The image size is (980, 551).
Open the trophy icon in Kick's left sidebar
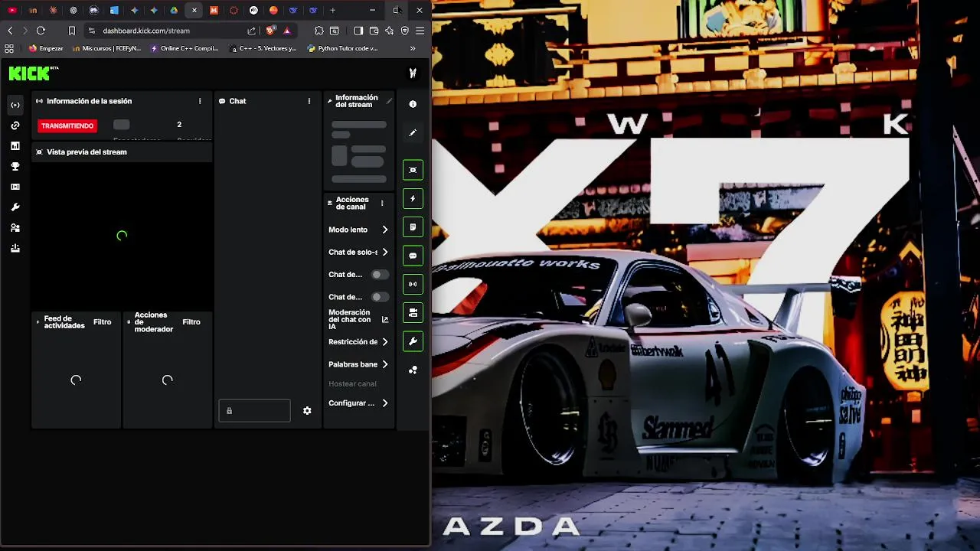15,166
